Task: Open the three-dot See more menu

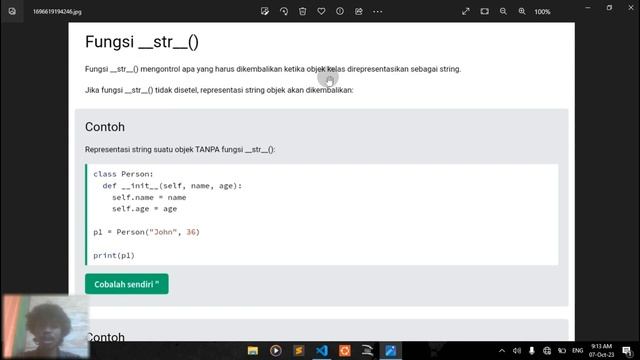Action: point(378,11)
